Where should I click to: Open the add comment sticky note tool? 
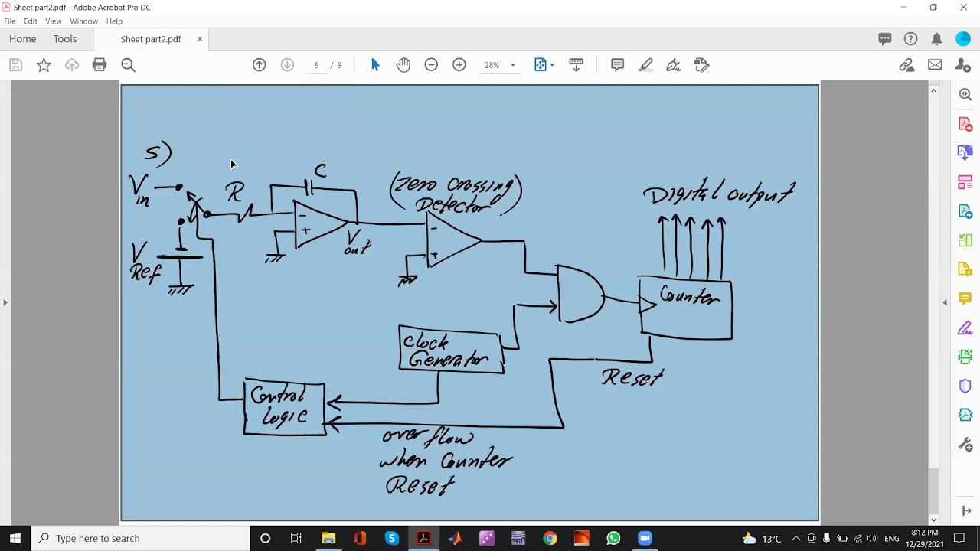(617, 65)
